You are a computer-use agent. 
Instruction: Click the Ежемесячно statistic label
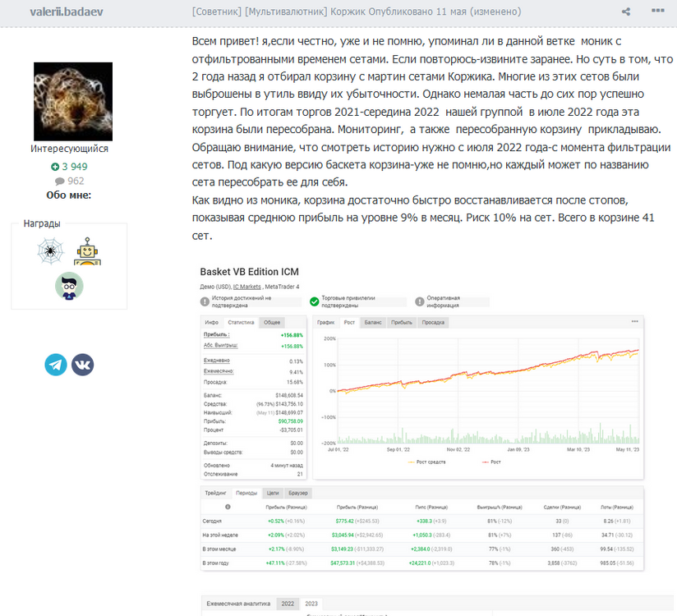click(x=219, y=371)
